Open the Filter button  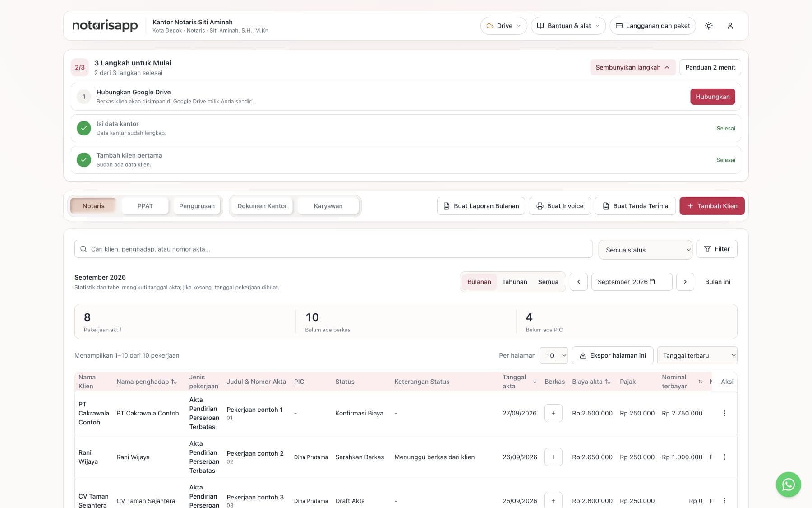tap(716, 249)
